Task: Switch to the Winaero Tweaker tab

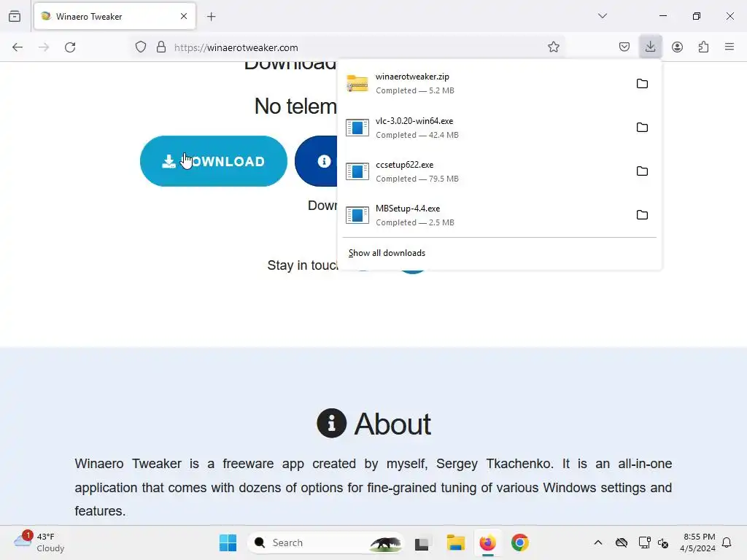Action: click(115, 16)
